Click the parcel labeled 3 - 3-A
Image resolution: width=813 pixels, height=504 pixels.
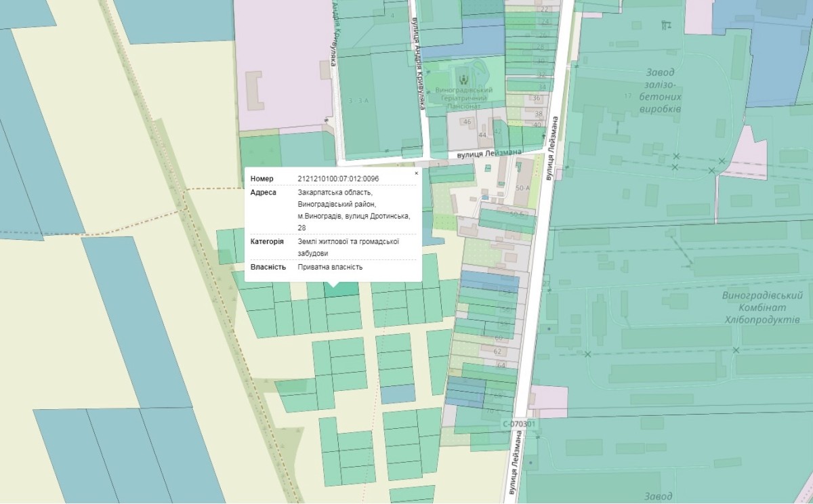click(x=358, y=100)
